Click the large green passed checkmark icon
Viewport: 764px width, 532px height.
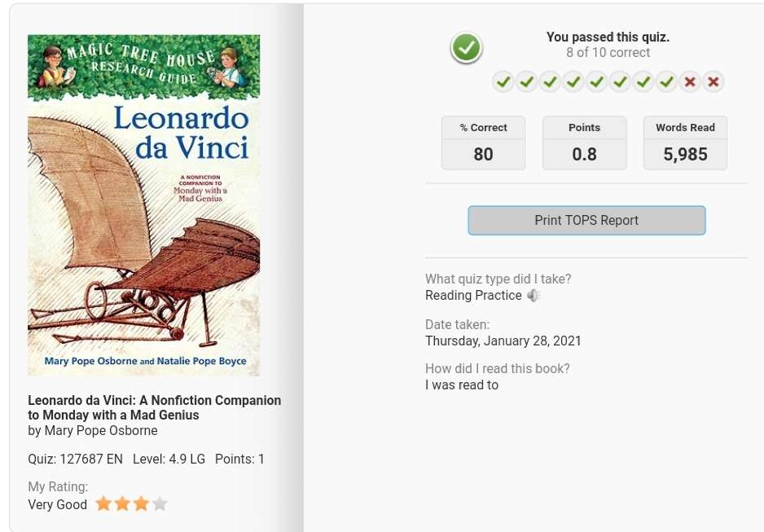pos(466,48)
